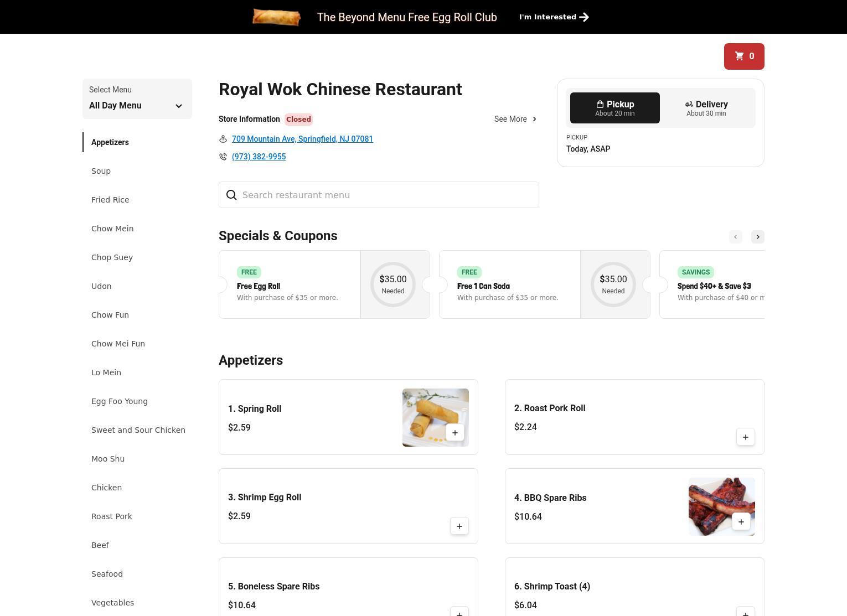Click the Closed status badge
Screen dimensions: 847x616
point(298,119)
